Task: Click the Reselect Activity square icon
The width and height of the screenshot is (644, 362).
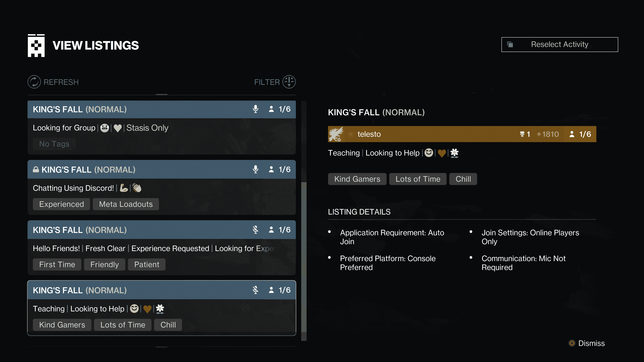Action: point(510,44)
